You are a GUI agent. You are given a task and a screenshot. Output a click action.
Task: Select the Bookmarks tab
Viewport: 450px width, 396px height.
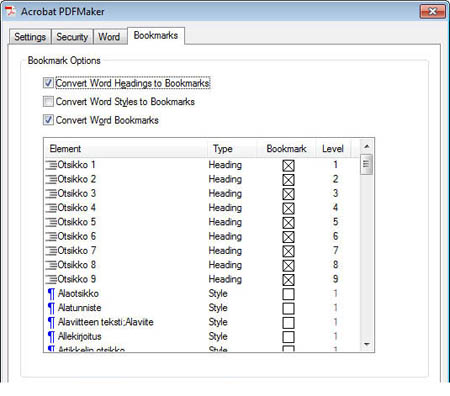coord(156,35)
